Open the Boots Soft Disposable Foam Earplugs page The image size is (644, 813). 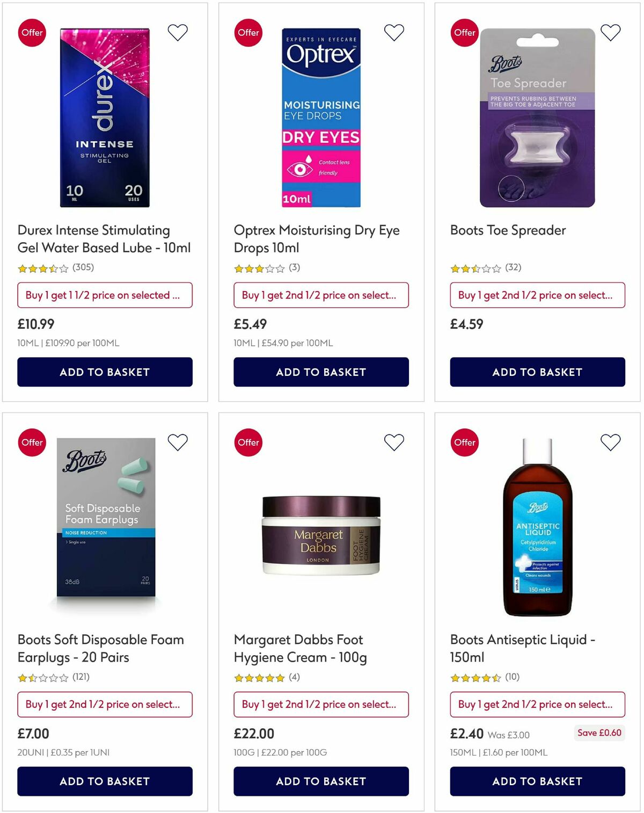tap(101, 648)
